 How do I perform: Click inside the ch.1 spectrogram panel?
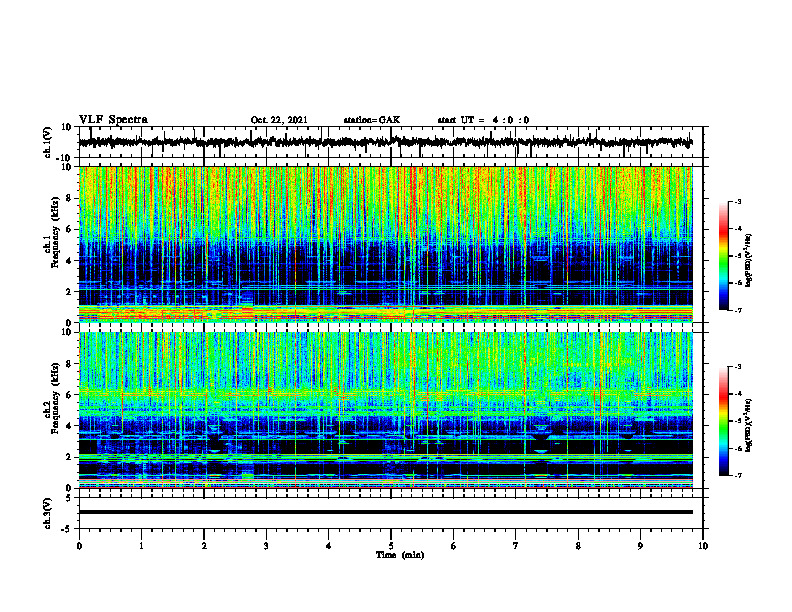click(385, 244)
